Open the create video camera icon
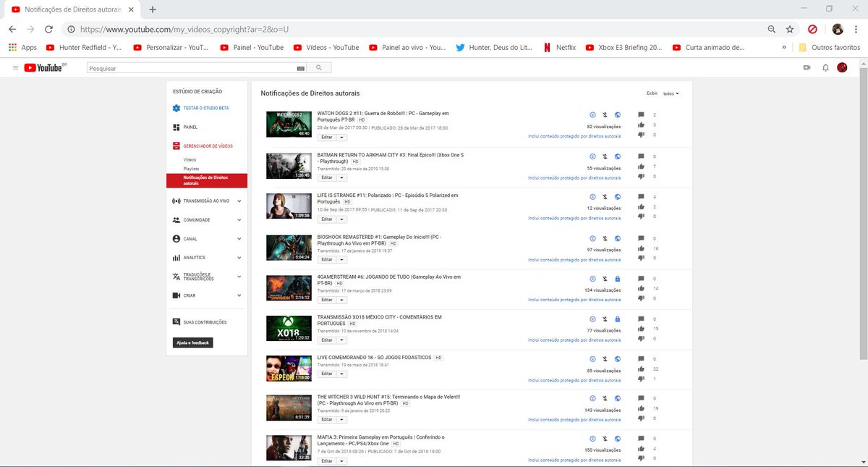Image resolution: width=868 pixels, height=467 pixels. tap(807, 67)
